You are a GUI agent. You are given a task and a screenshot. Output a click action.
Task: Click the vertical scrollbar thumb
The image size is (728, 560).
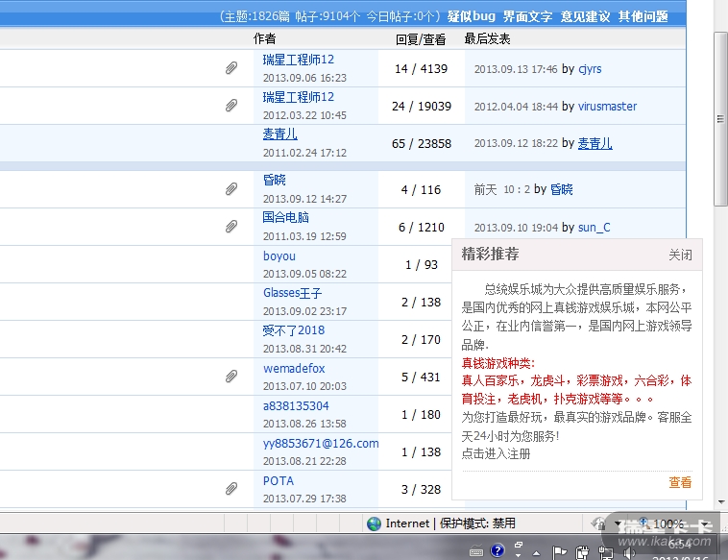720,118
